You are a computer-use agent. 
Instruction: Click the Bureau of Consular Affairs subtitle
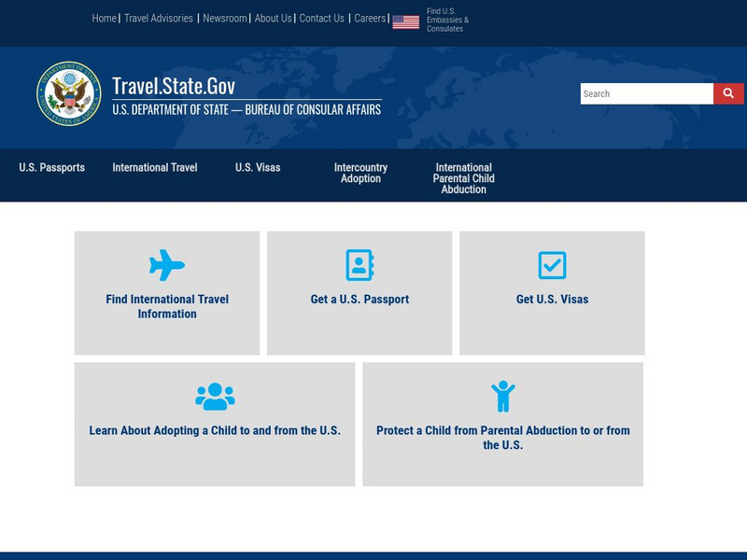tap(247, 109)
